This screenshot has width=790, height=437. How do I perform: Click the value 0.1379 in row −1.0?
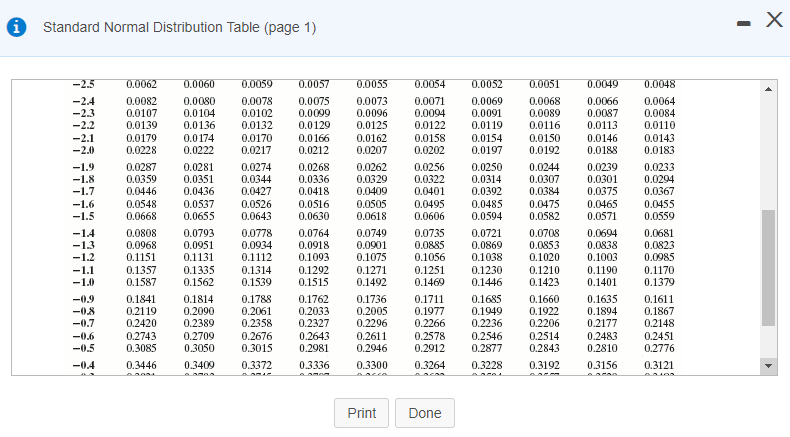[660, 282]
